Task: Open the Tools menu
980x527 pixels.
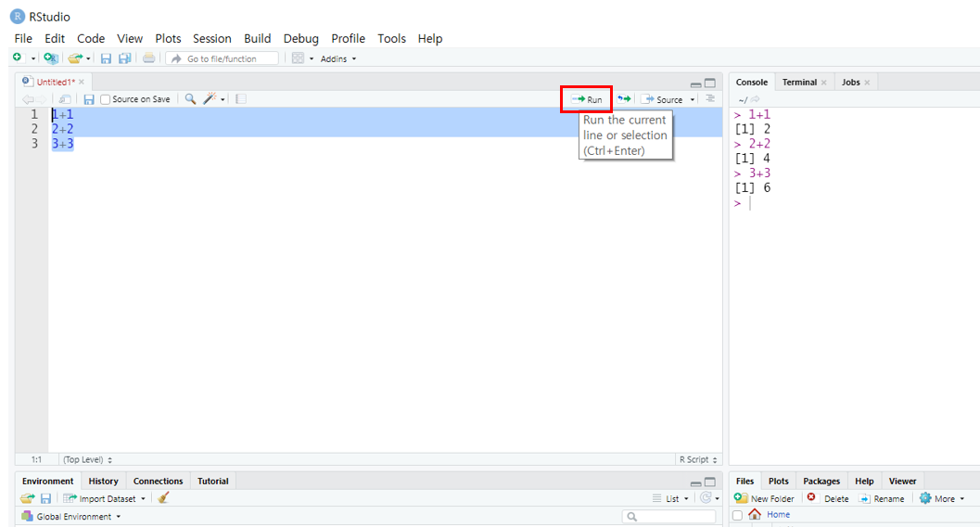Action: (391, 38)
